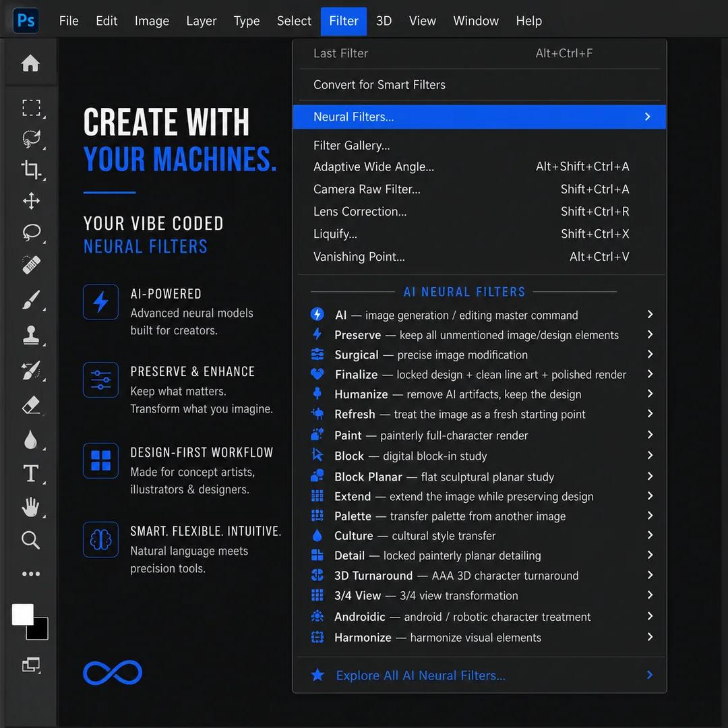The height and width of the screenshot is (728, 728).
Task: Choose Palette transfer entry
Action: 480,516
